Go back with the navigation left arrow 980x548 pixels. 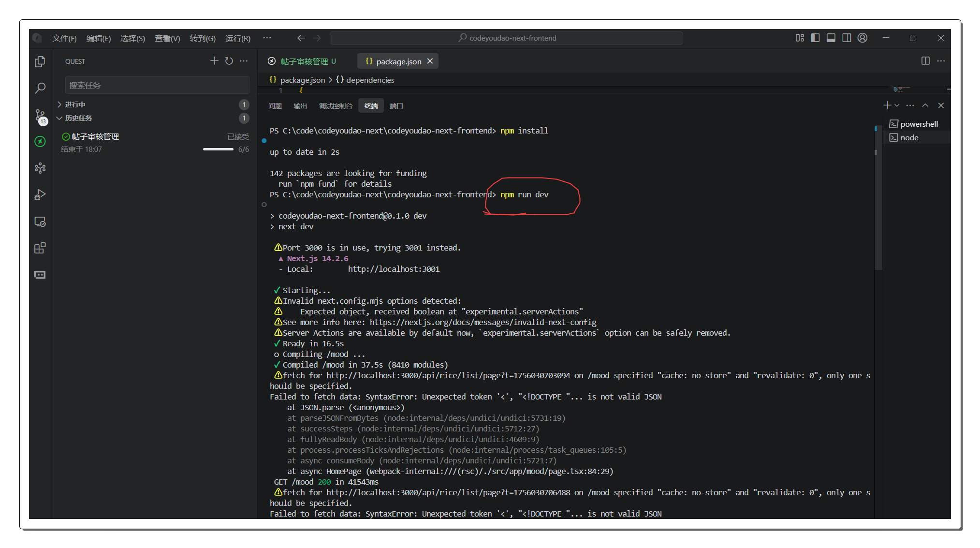[301, 38]
